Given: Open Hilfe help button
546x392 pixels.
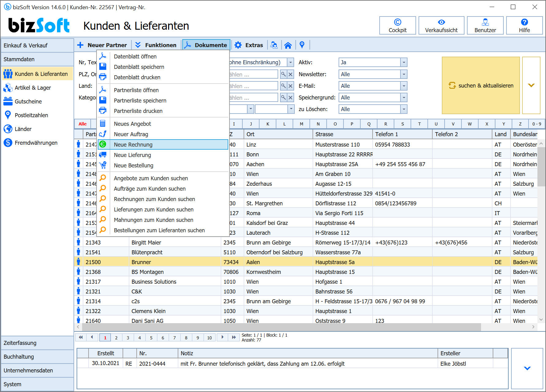Looking at the screenshot, I should [524, 25].
